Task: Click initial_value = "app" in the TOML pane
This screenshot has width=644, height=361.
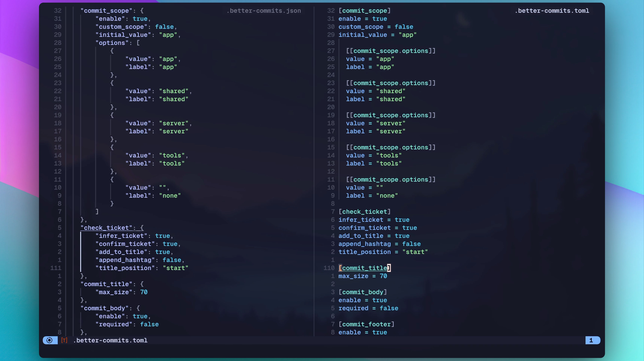Action: tap(378, 35)
